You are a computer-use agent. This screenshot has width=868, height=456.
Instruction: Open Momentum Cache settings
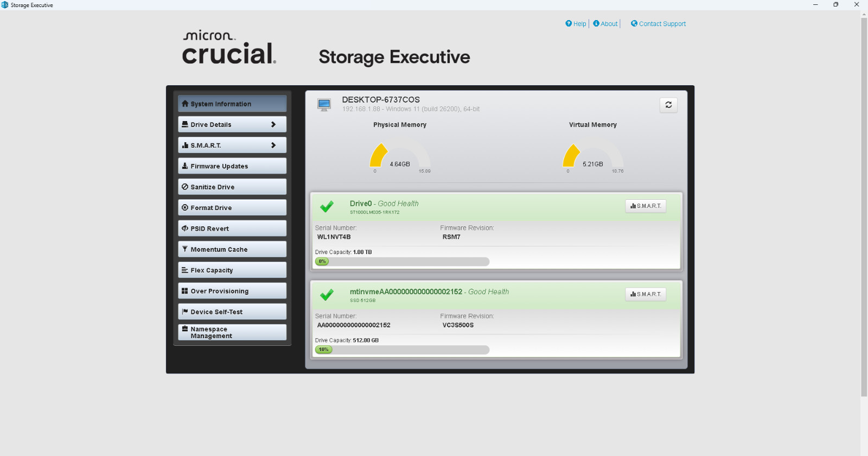coord(232,249)
